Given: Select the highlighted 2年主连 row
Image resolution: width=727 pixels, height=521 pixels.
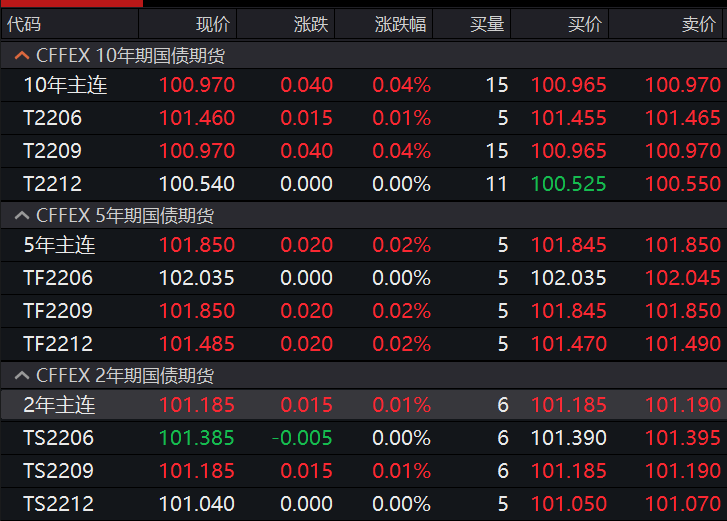Looking at the screenshot, I should point(59,405).
